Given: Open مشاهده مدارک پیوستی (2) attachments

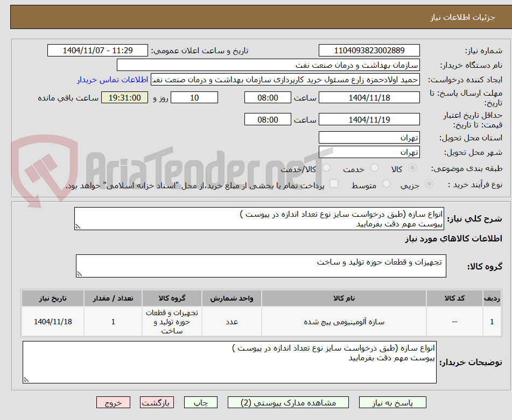Looking at the screenshot, I should [288, 402].
